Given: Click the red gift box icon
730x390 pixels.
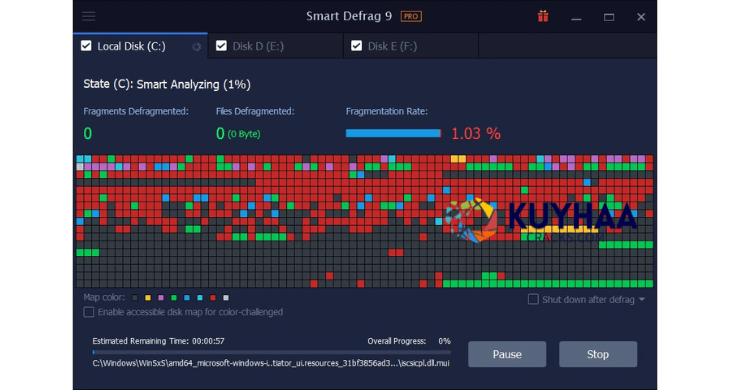Looking at the screenshot, I should click(543, 17).
